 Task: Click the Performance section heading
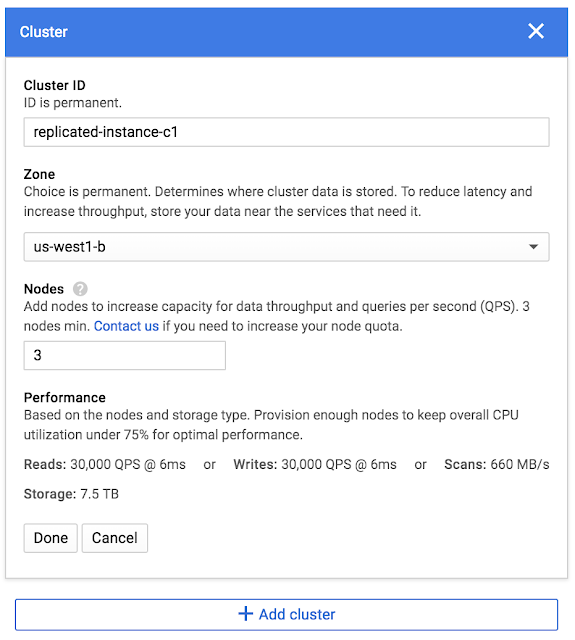click(64, 398)
